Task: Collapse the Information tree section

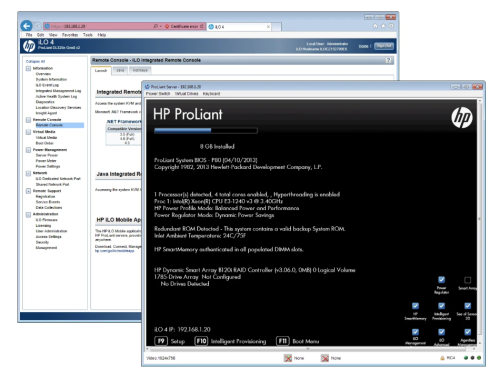Action: coord(28,68)
